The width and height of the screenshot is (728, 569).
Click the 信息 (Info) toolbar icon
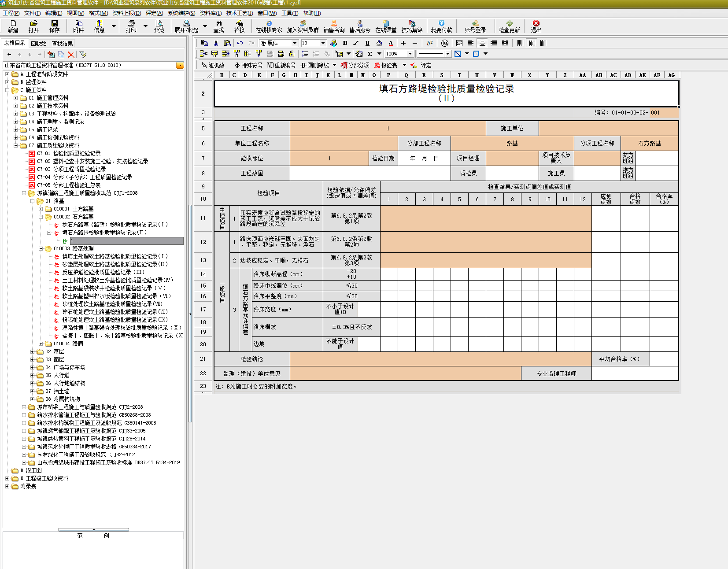(99, 26)
